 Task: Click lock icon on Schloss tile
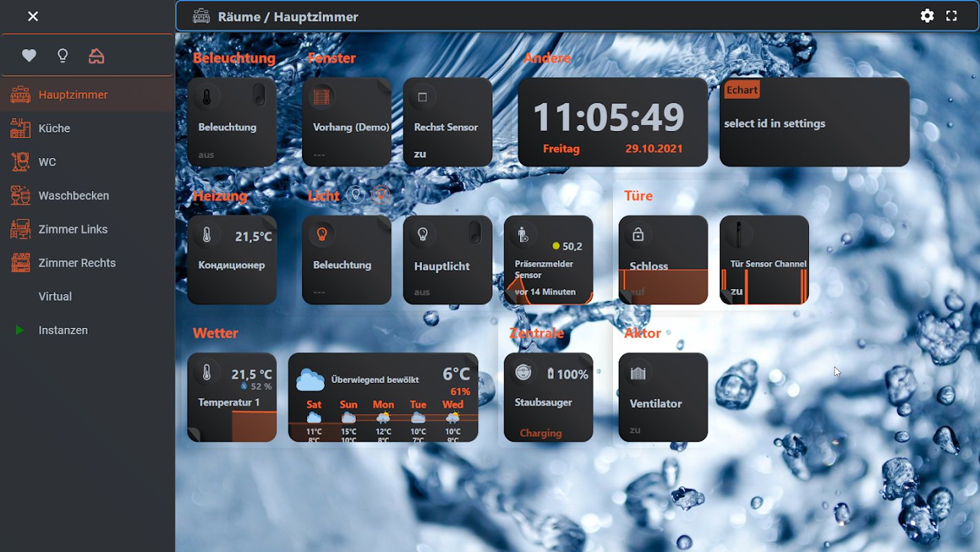click(638, 235)
